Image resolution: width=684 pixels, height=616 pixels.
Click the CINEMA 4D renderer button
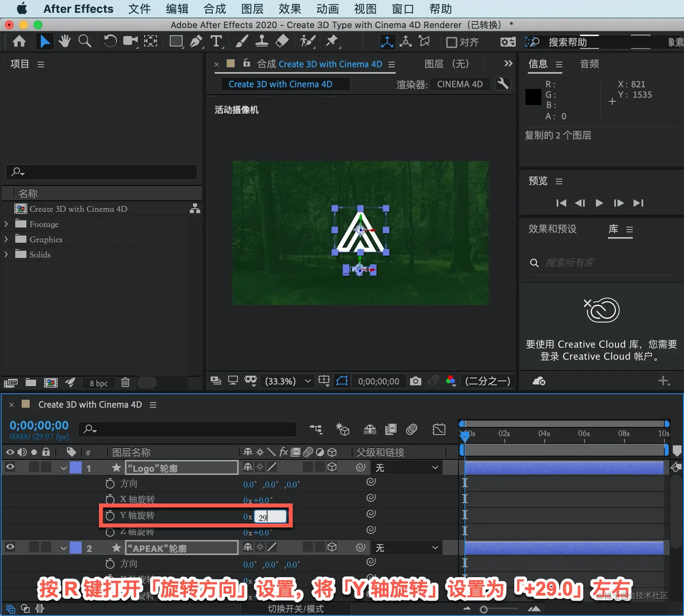pyautogui.click(x=460, y=84)
